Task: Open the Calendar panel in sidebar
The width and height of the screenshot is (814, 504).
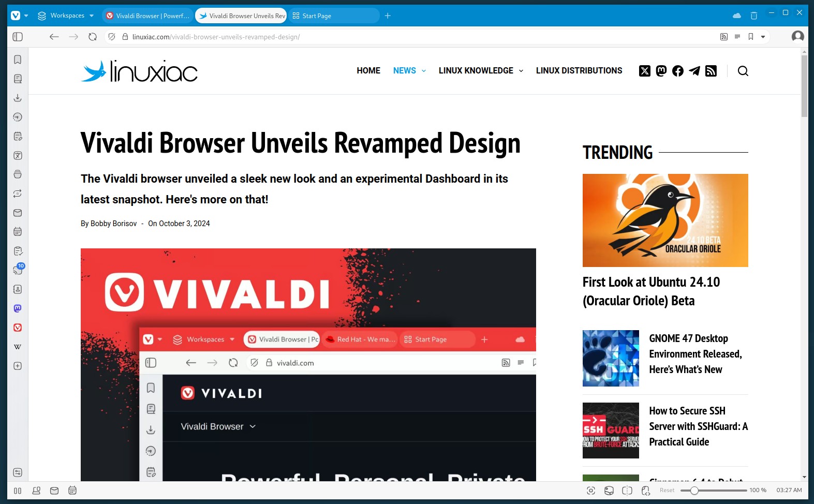Action: (x=18, y=232)
